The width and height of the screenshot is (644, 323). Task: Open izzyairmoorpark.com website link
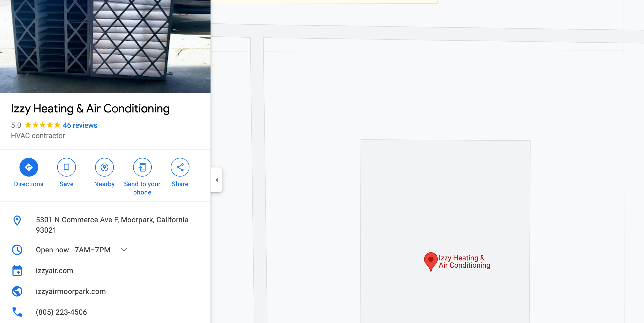(71, 291)
